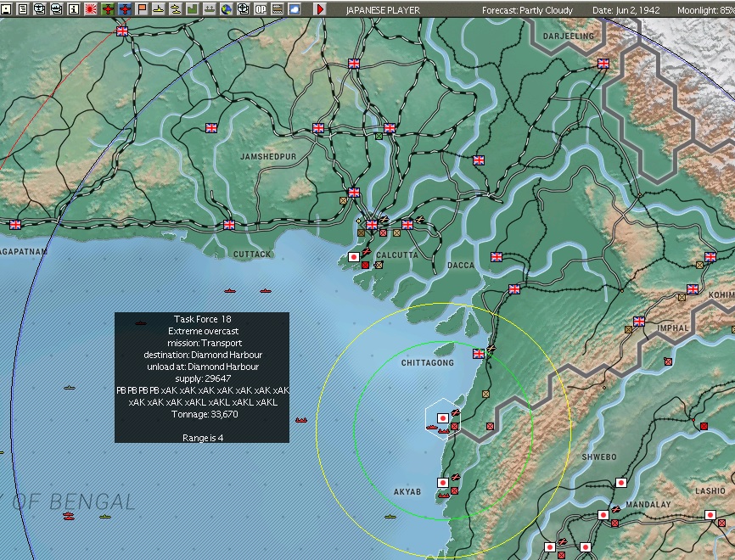Click the green factory-shaped toolbar icon
The height and width of the screenshot is (560, 735).
[x=192, y=8]
